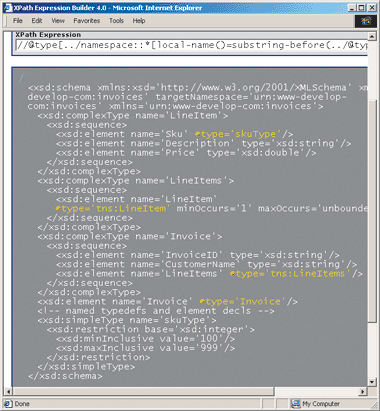Image resolution: width=380 pixels, height=411 pixels.
Task: Open the File menu
Action: point(18,21)
